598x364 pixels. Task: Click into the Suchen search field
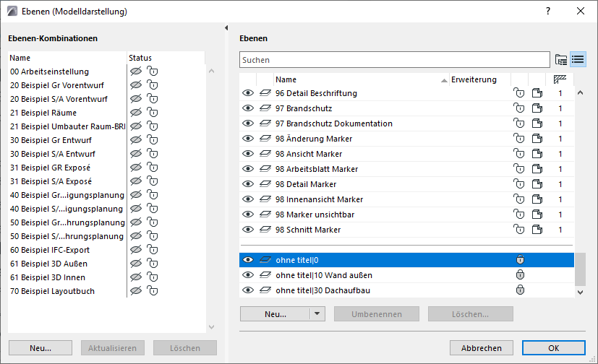394,60
